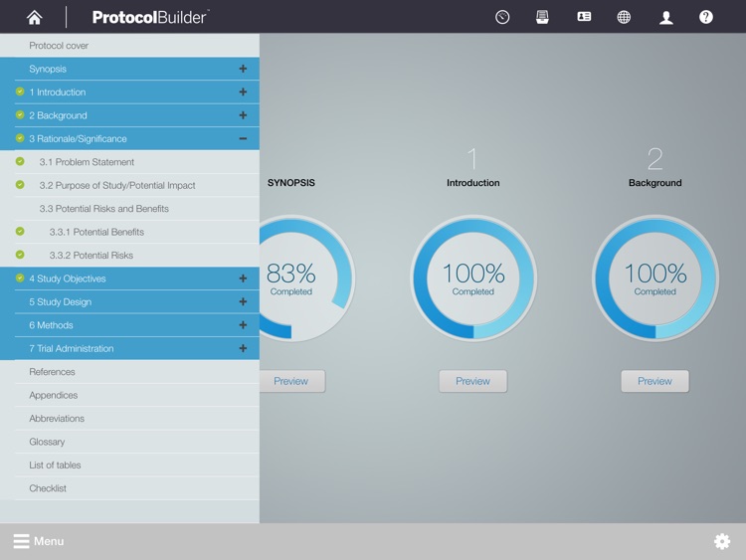
Task: Click green checkmark beside 3.3.2 Potential Risks
Action: click(20, 255)
